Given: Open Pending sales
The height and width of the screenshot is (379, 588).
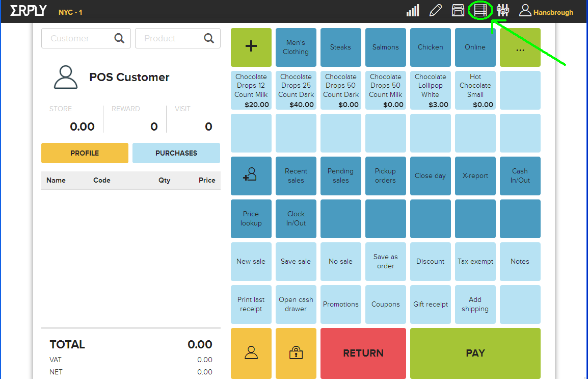Looking at the screenshot, I should point(340,175).
